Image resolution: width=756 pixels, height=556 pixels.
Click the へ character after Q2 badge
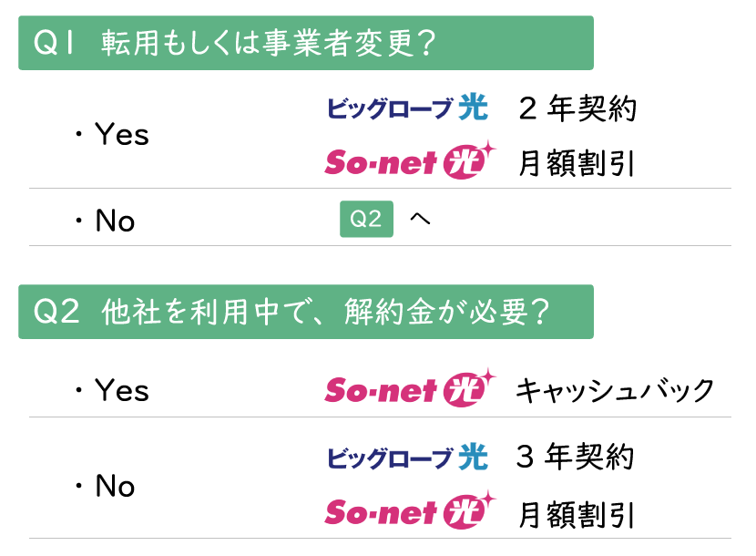420,219
